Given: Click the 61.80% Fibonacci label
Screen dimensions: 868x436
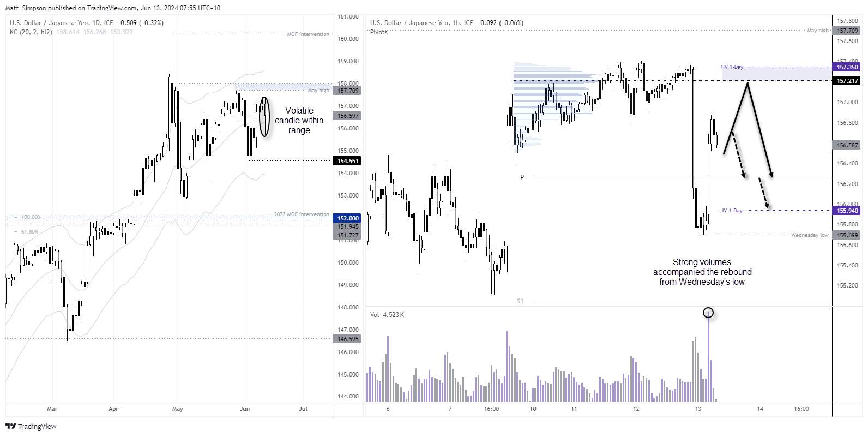Looking at the screenshot, I should pyautogui.click(x=29, y=232).
